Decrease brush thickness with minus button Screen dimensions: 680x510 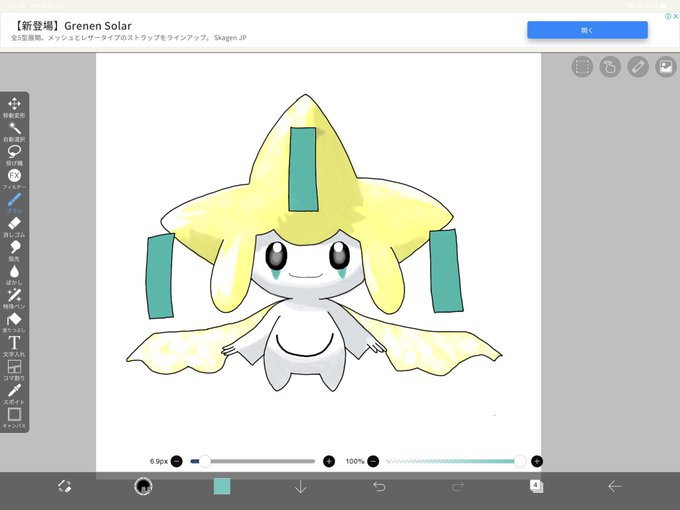[177, 461]
